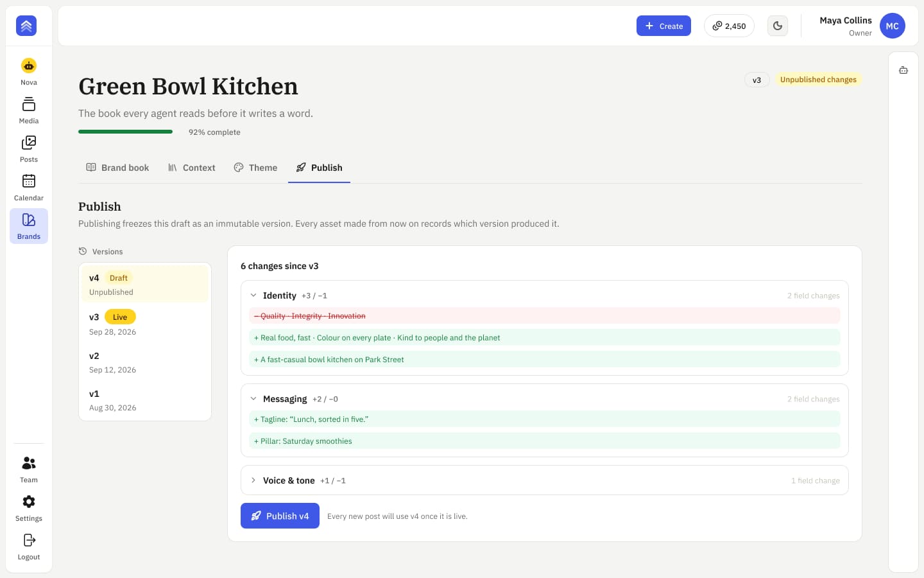Toggle dark mode with the moon icon
This screenshot has height=578, width=924.
[778, 26]
